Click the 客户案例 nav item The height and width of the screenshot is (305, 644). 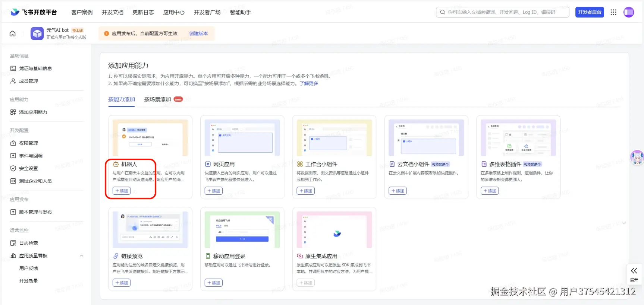(x=82, y=12)
